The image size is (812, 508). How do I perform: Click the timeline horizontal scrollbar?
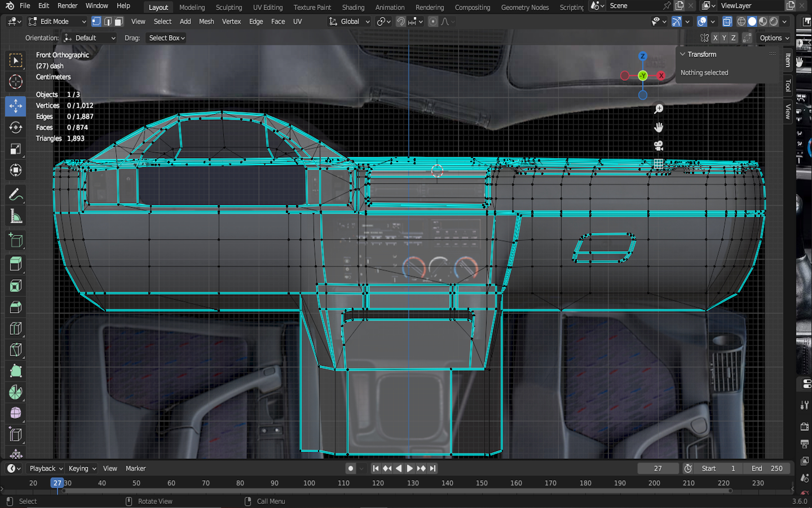click(x=395, y=491)
